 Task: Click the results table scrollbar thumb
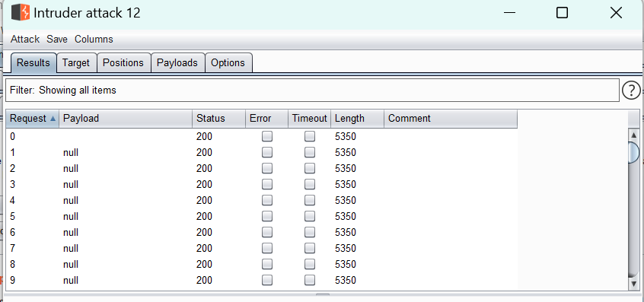click(x=634, y=153)
